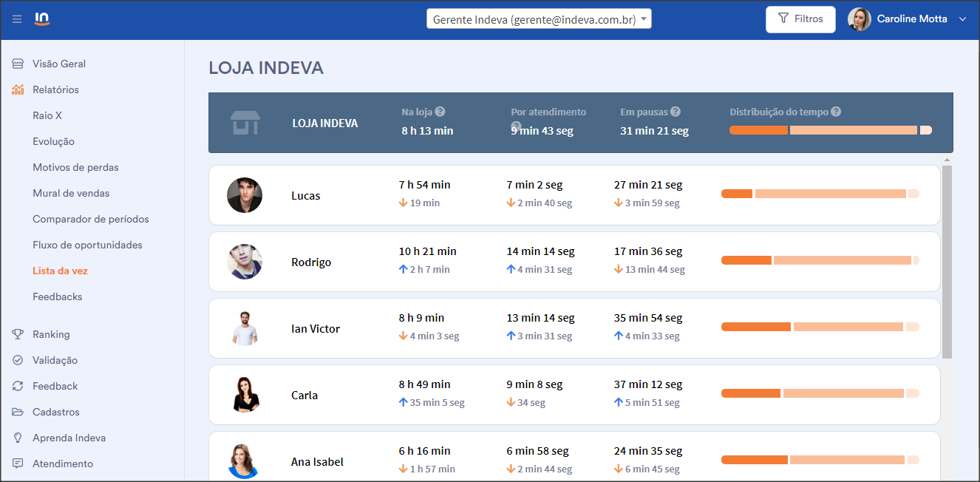
Task: Click the Ranking trophy icon
Action: [x=18, y=334]
